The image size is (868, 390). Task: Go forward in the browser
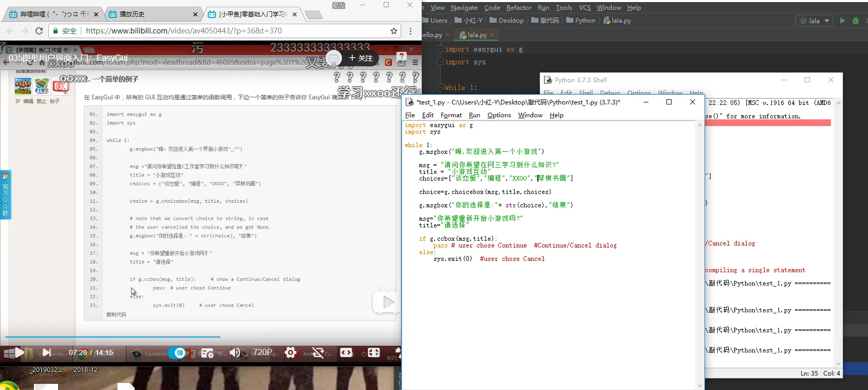(25, 31)
